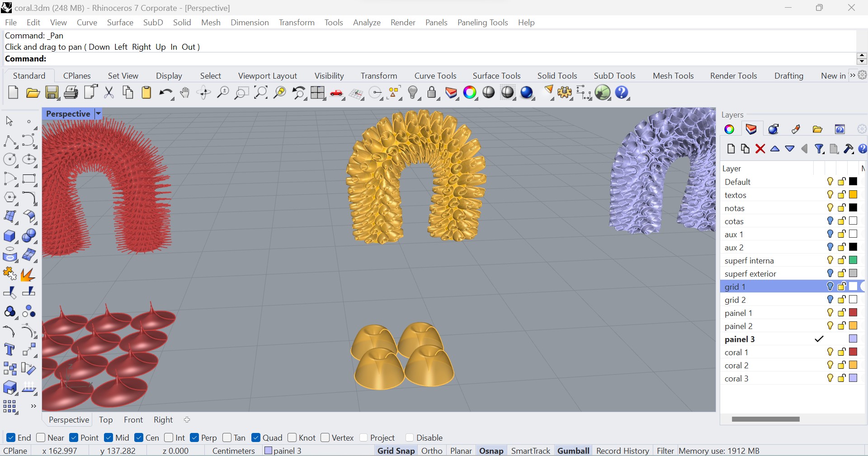Select the Polyline tool in the left sidebar

click(10, 141)
